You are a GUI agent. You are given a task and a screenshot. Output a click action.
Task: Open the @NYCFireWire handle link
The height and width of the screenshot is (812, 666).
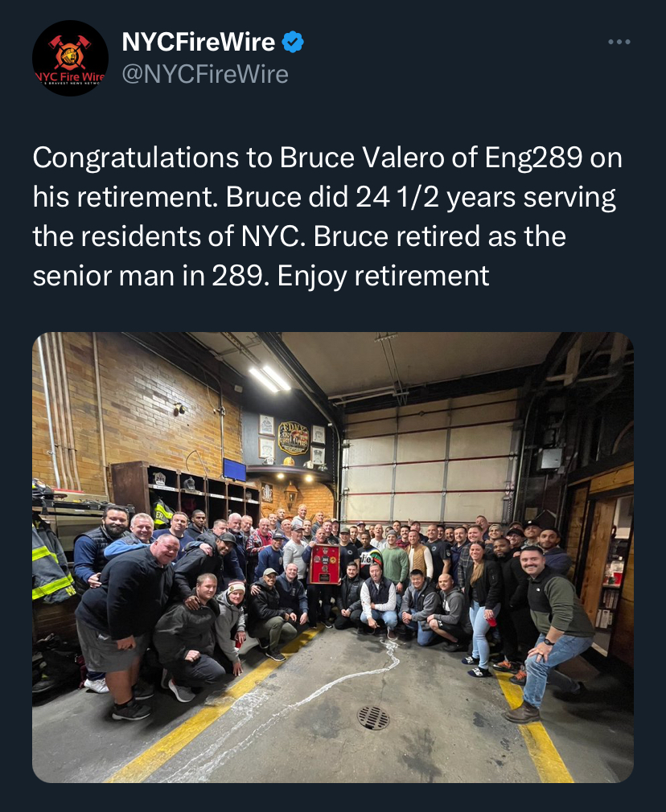[x=204, y=75]
